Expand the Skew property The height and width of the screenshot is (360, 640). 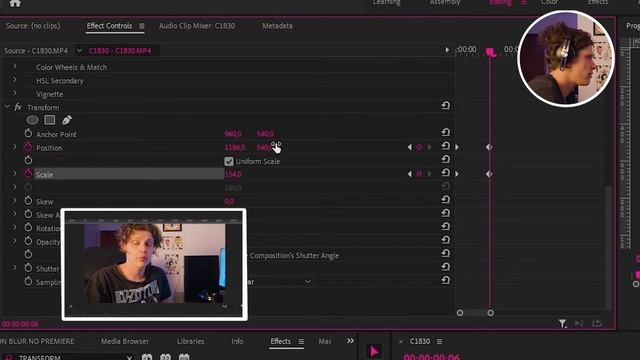coord(15,201)
